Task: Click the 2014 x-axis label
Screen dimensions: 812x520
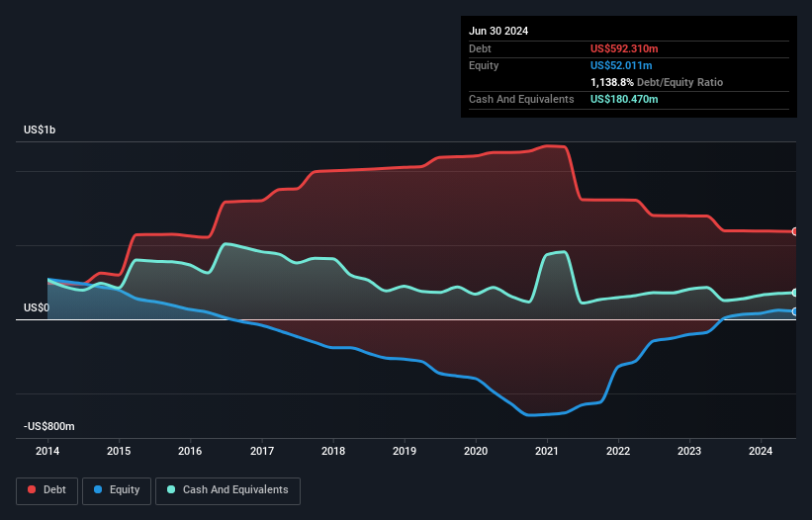Action: (47, 452)
